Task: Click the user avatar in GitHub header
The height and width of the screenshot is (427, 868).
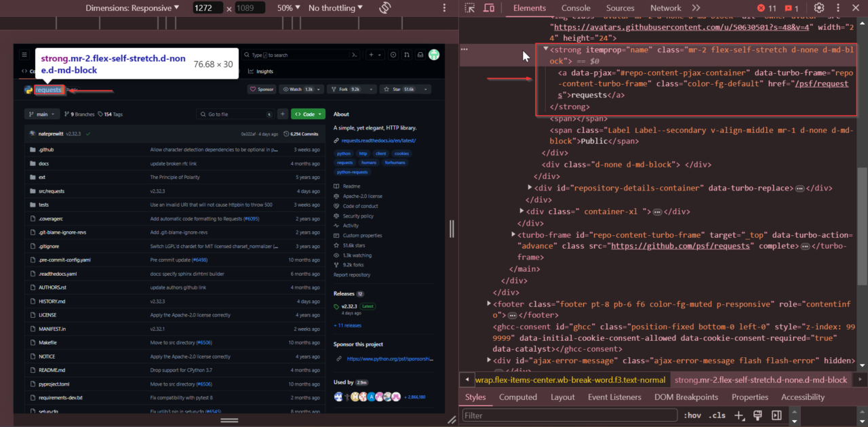Action: point(434,55)
